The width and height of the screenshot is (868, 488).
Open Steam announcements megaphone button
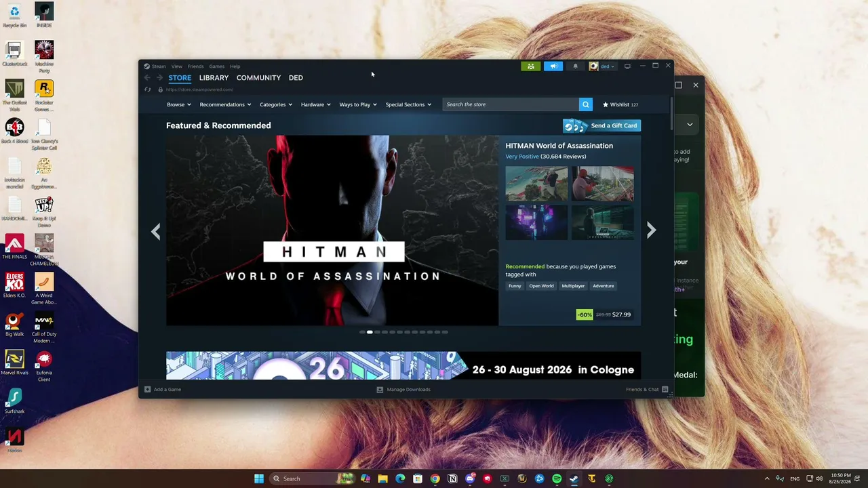[x=553, y=66]
